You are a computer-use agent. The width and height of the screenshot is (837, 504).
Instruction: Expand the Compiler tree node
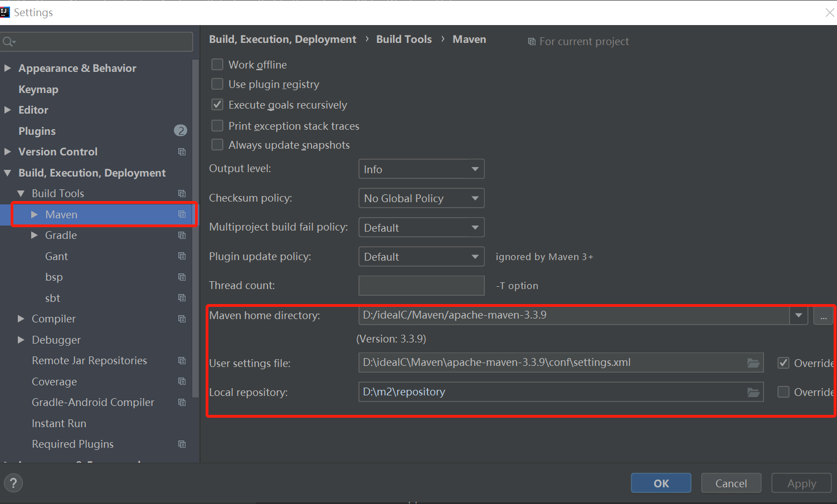[21, 319]
